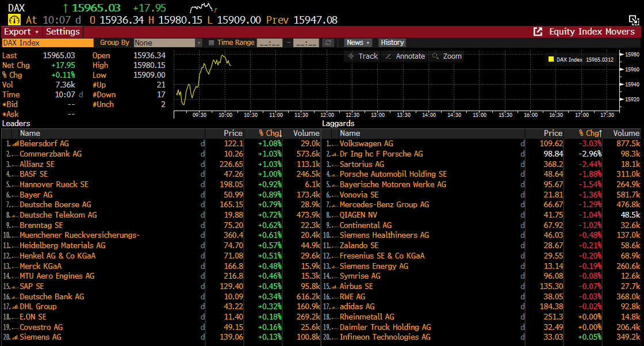
Task: Enable the Time Range checkbox
Action: [x=212, y=43]
